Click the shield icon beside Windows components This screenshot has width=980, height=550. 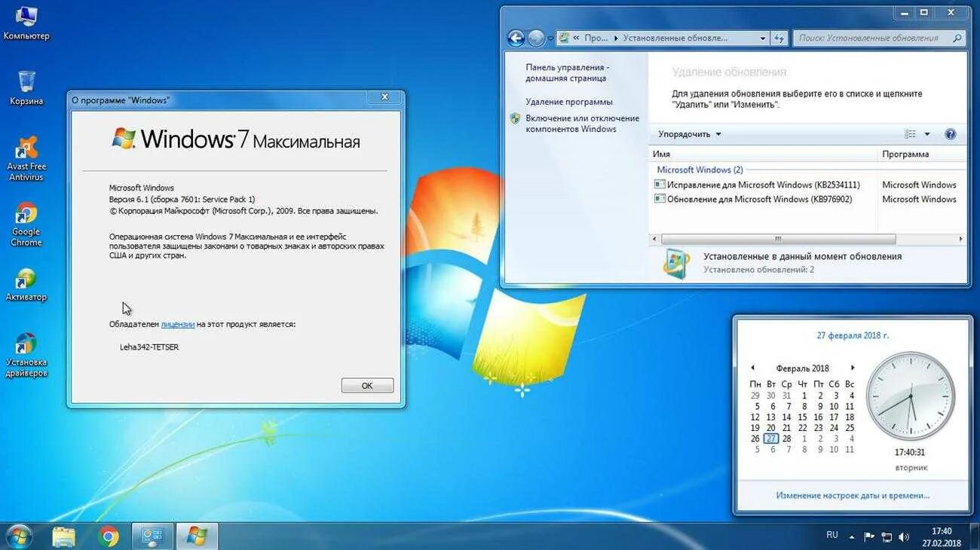tap(515, 118)
